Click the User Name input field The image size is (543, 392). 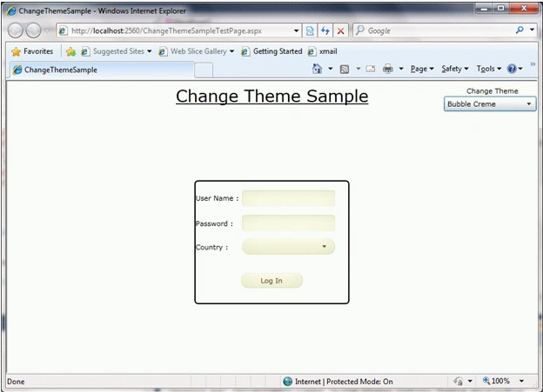pos(288,198)
